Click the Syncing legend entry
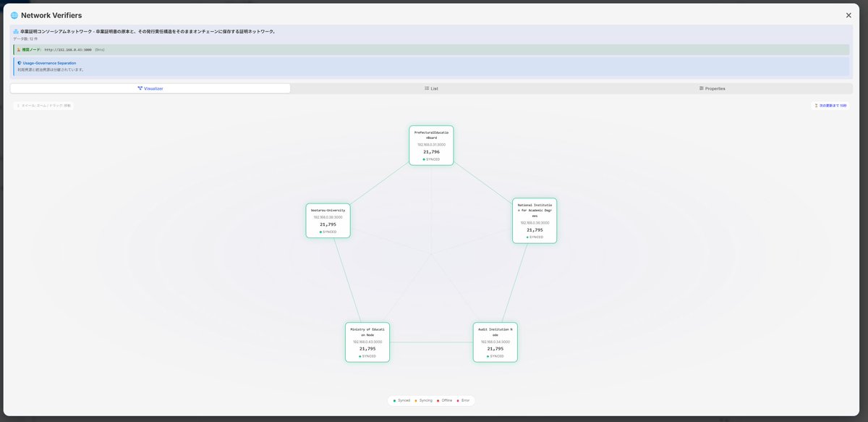The height and width of the screenshot is (422, 868). [423, 400]
